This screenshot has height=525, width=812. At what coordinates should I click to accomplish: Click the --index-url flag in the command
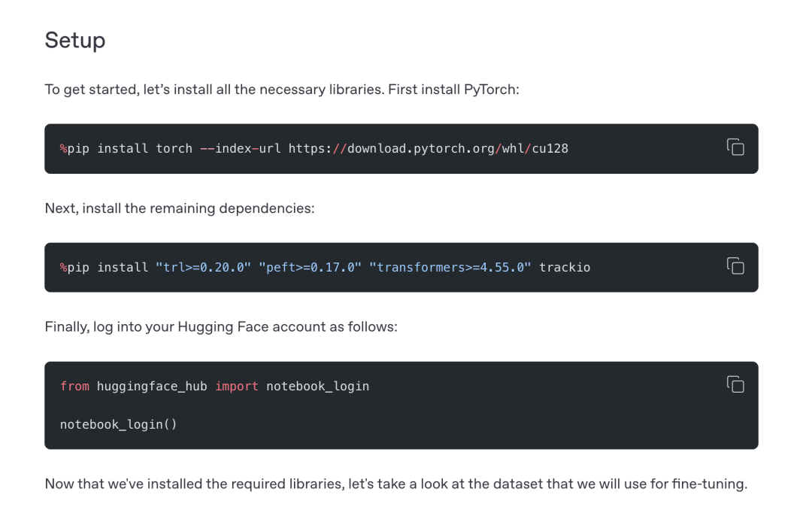click(x=241, y=149)
